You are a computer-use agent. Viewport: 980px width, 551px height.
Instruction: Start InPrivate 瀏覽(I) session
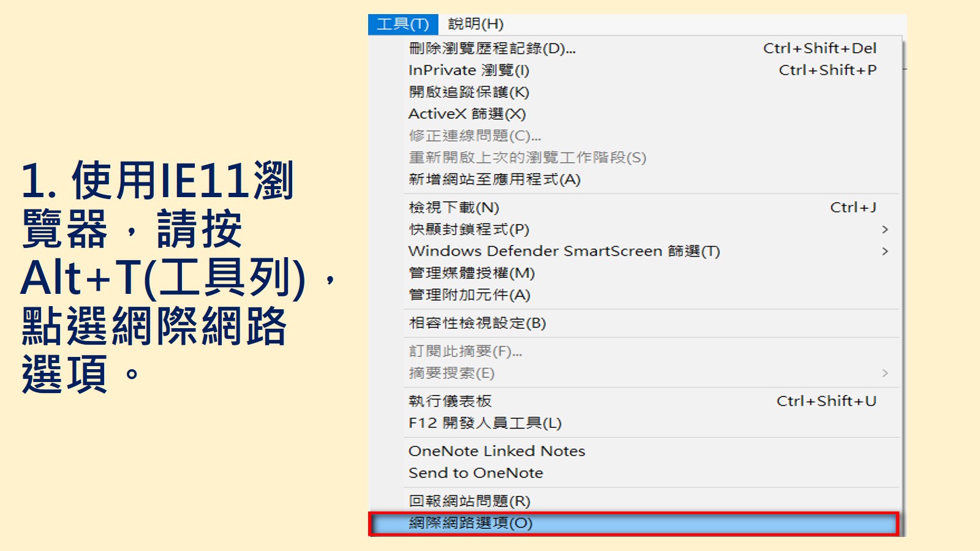click(x=469, y=70)
